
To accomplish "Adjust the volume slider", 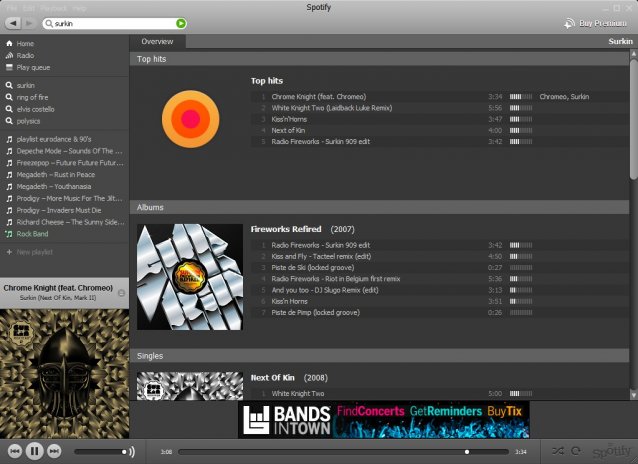I will click(x=101, y=452).
